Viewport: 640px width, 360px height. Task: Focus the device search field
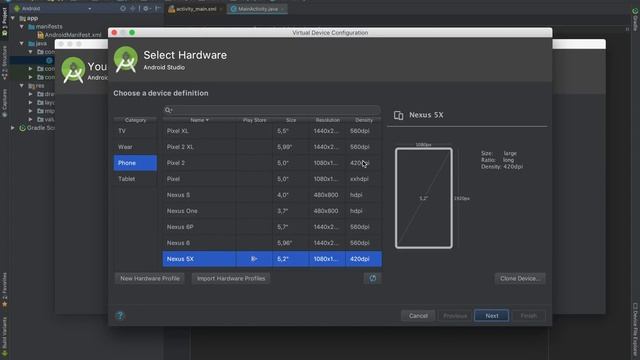[x=272, y=110]
